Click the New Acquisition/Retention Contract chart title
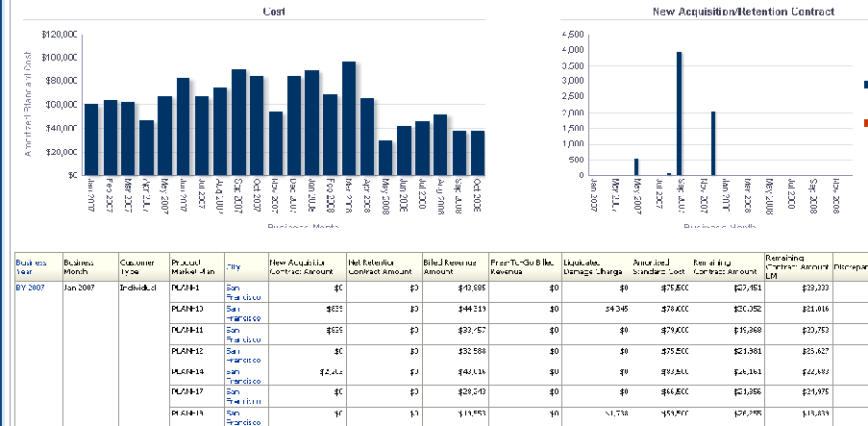This screenshot has height=426, width=868. point(743,12)
